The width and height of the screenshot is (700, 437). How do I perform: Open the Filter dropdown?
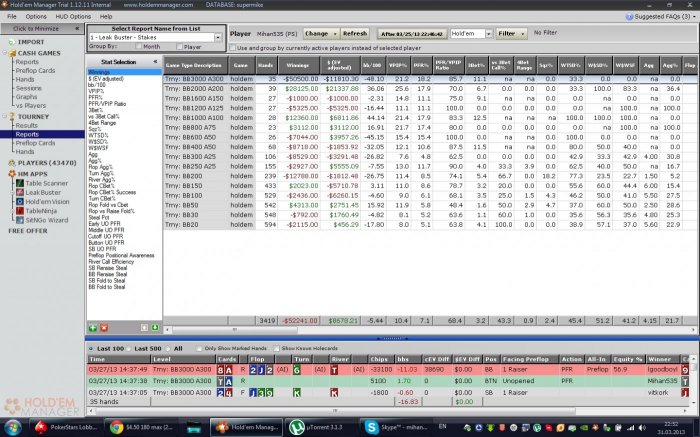(512, 33)
